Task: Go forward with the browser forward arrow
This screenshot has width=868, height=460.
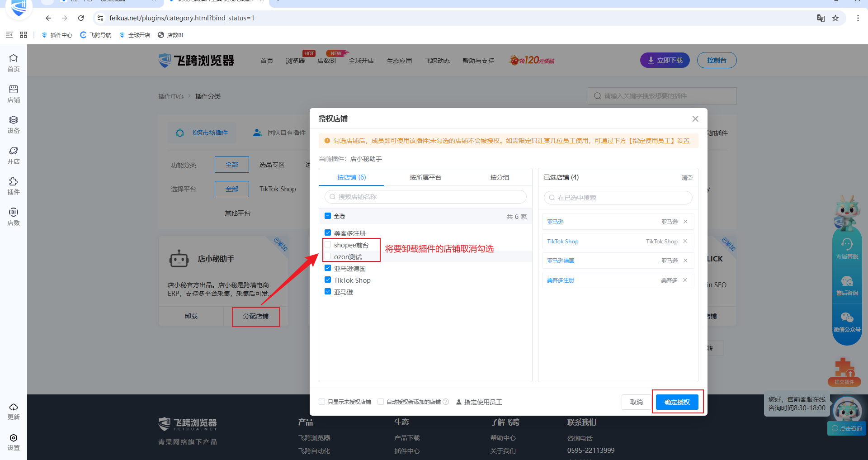Action: 65,18
